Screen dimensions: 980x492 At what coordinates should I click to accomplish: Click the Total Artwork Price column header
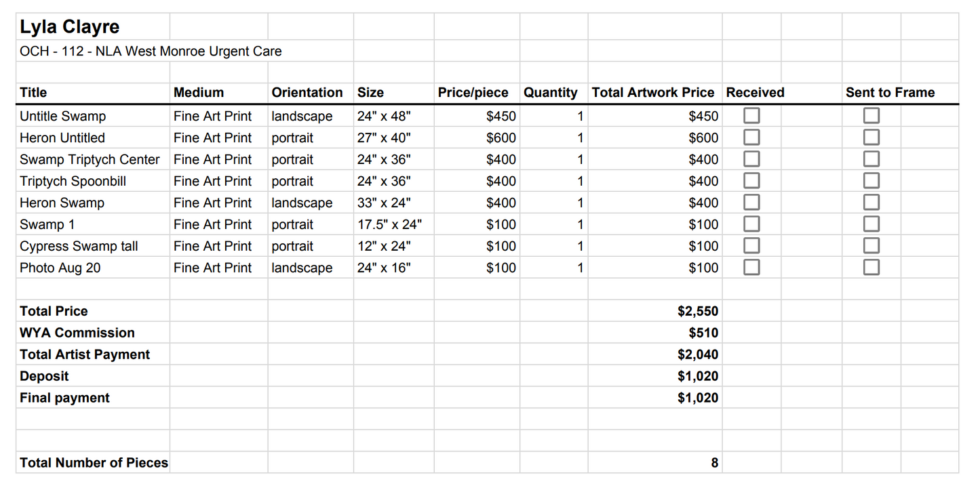(x=652, y=93)
